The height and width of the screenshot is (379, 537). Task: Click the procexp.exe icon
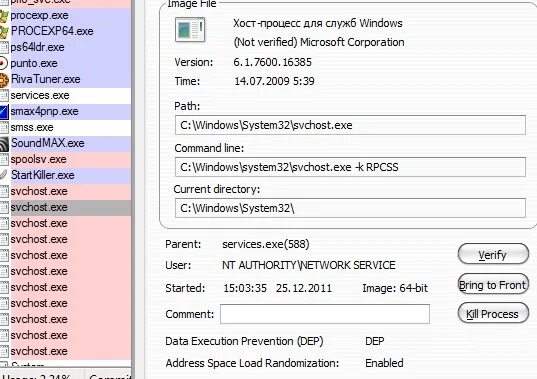(4, 15)
